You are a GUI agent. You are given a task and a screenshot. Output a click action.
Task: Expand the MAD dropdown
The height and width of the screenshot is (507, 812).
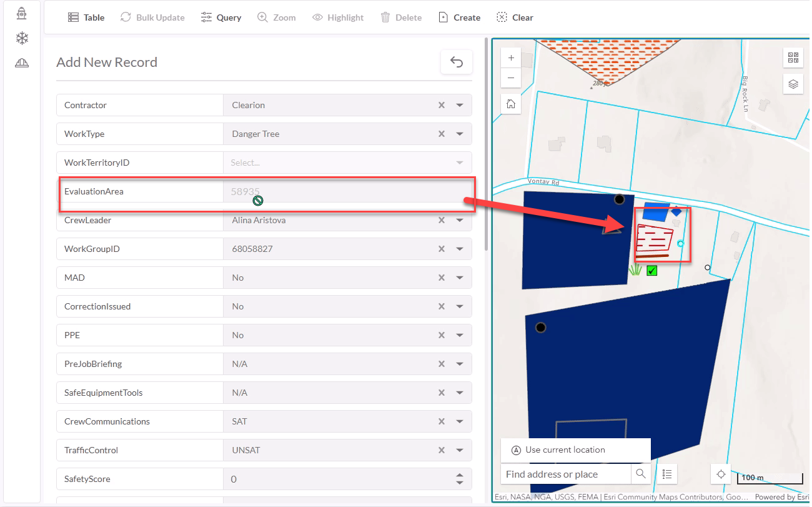point(460,278)
